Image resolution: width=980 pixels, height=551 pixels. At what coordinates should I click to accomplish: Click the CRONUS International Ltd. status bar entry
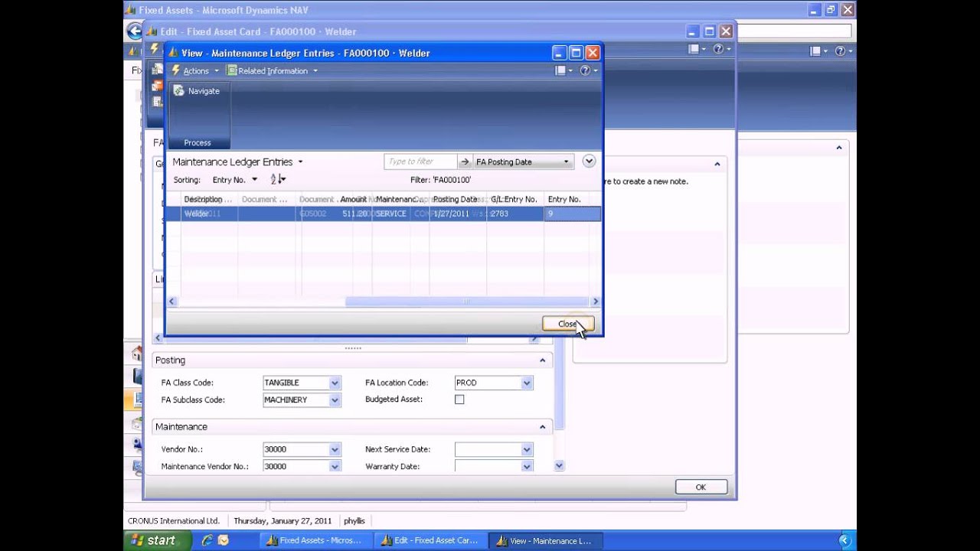pos(174,521)
